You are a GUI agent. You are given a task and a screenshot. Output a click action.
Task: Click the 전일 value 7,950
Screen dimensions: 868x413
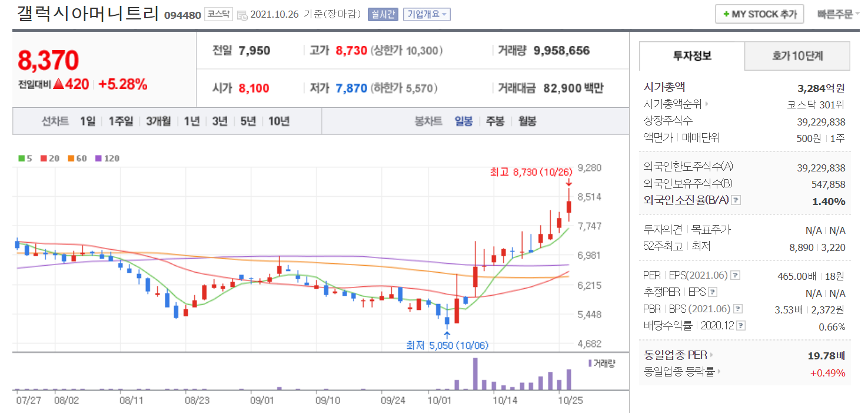pos(255,51)
